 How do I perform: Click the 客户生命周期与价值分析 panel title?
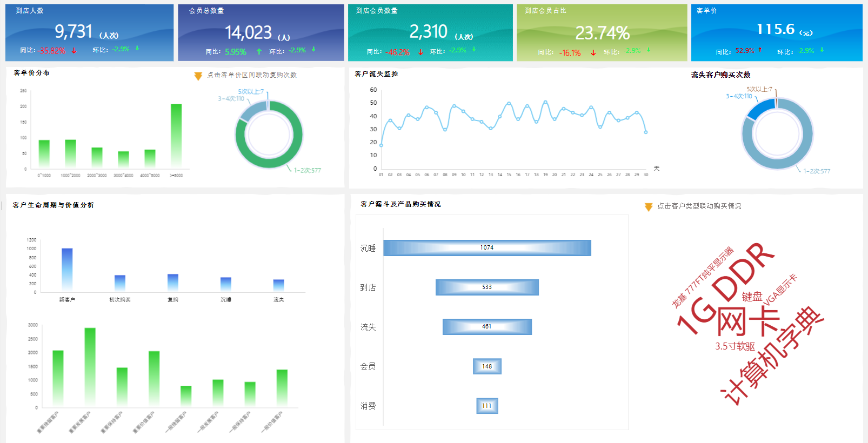[54, 205]
